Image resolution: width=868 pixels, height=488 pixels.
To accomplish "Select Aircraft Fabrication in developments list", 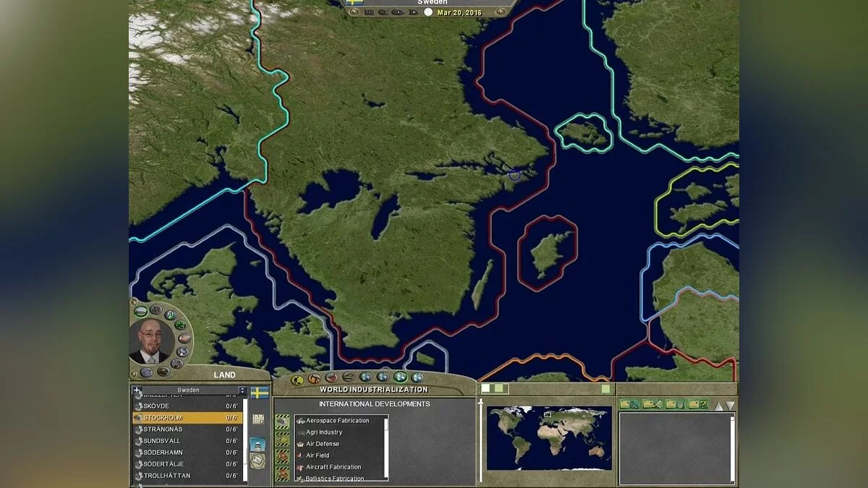I will click(x=338, y=467).
